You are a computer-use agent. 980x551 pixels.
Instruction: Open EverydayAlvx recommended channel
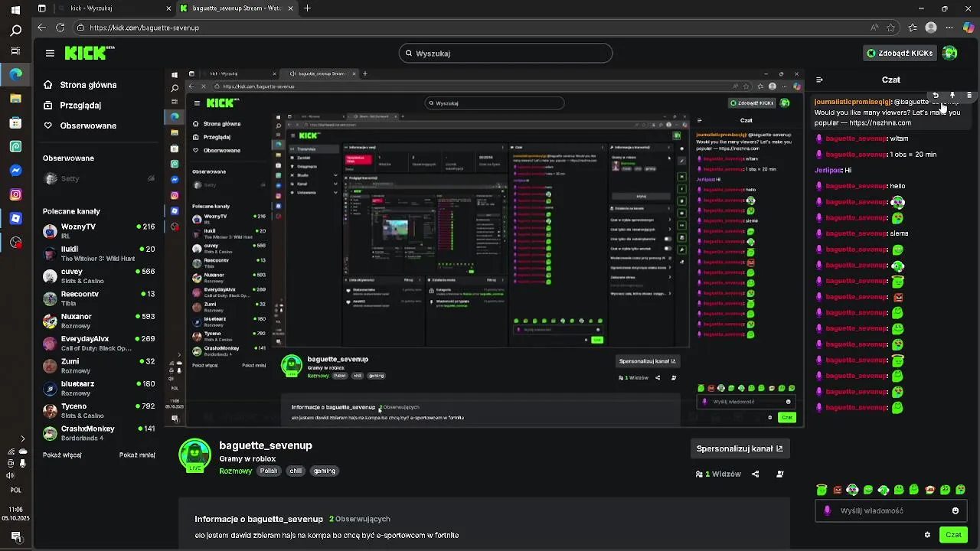tap(100, 343)
